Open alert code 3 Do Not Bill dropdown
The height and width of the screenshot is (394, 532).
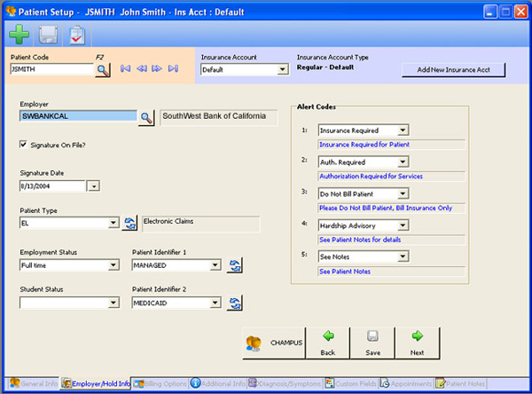[402, 193]
